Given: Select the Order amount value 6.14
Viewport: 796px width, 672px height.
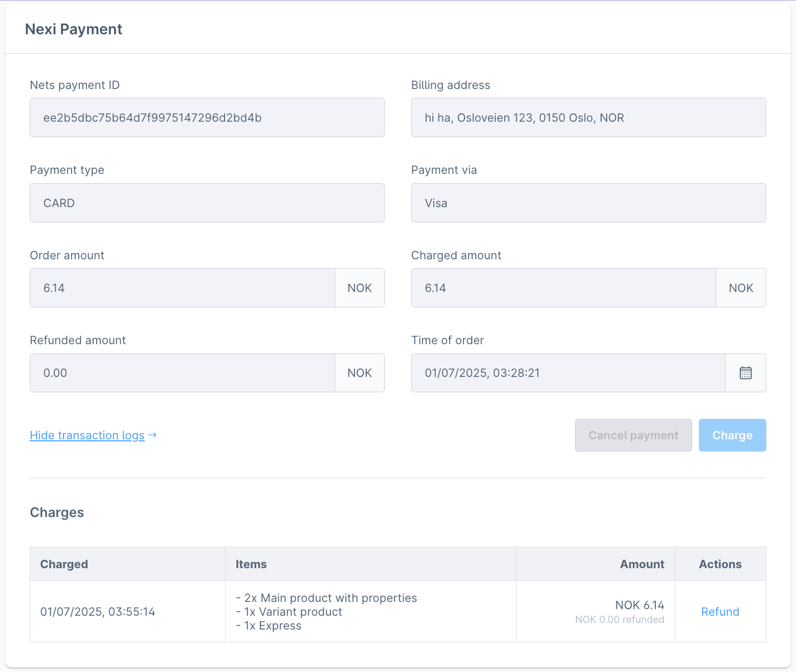Looking at the screenshot, I should tap(182, 287).
